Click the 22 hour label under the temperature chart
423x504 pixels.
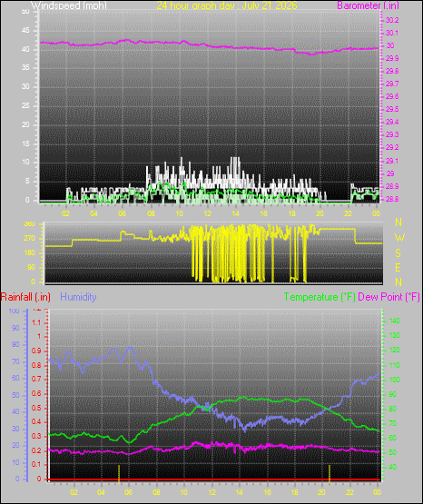point(349,492)
